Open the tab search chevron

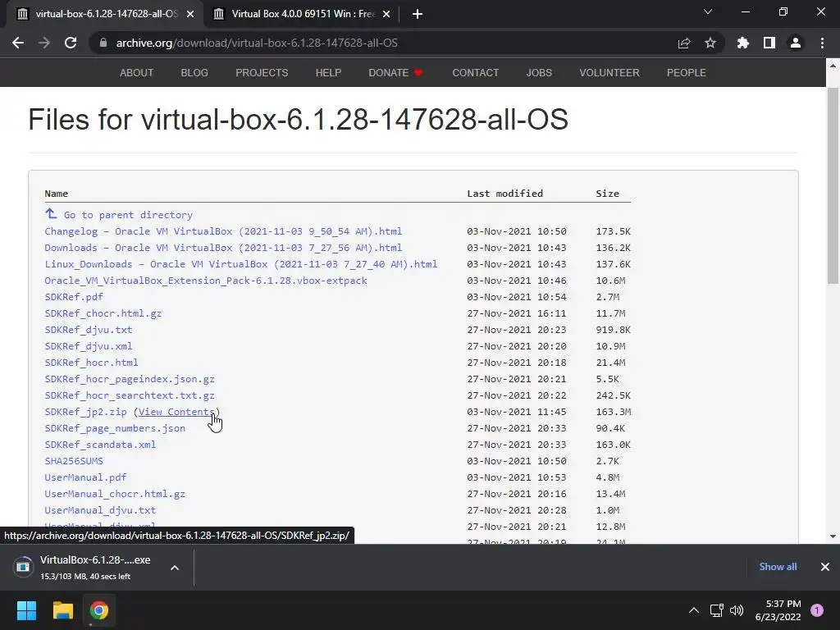[x=708, y=11]
